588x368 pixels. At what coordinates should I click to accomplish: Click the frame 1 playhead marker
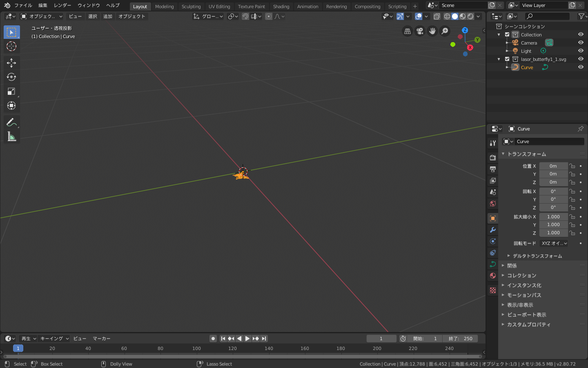coord(18,348)
